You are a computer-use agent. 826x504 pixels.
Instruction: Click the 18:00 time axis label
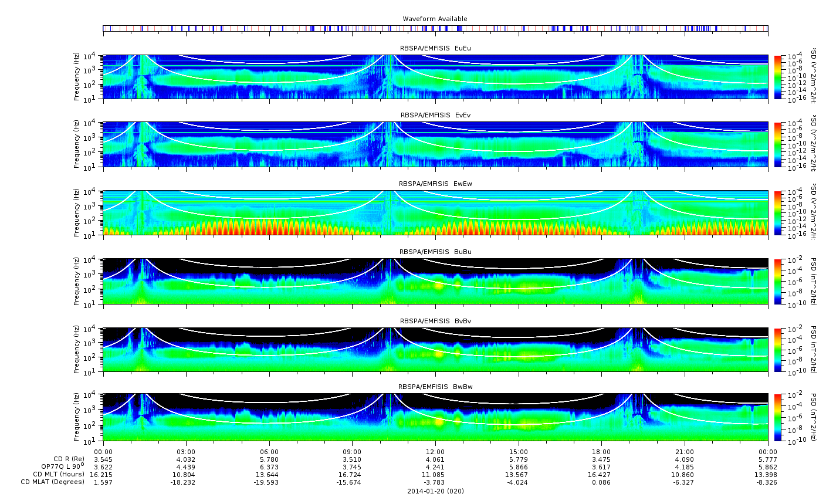(x=601, y=452)
